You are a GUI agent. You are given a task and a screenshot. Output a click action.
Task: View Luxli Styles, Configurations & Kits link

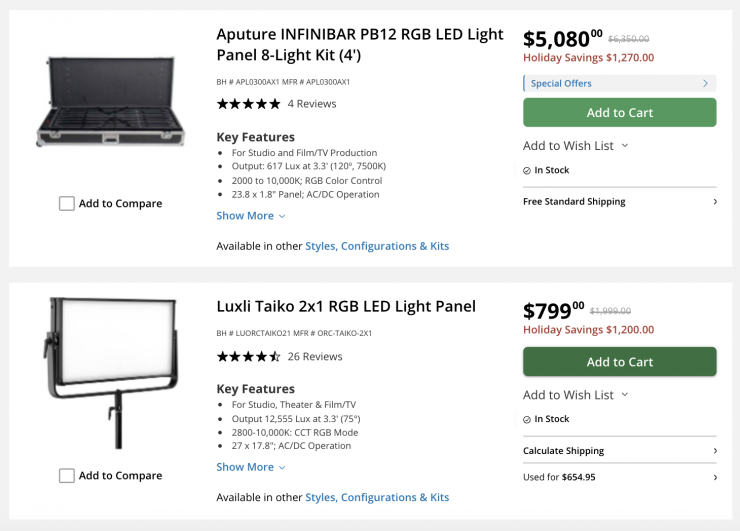coord(377,497)
